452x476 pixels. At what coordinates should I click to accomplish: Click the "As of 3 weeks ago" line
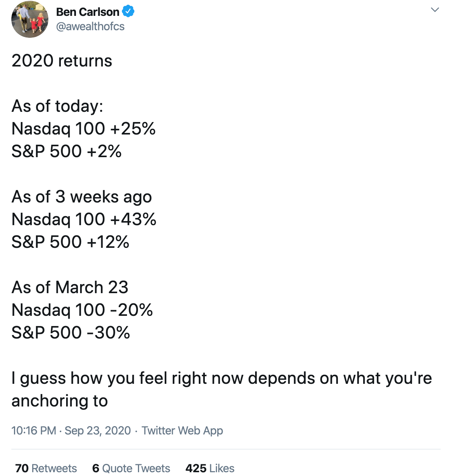(82, 197)
